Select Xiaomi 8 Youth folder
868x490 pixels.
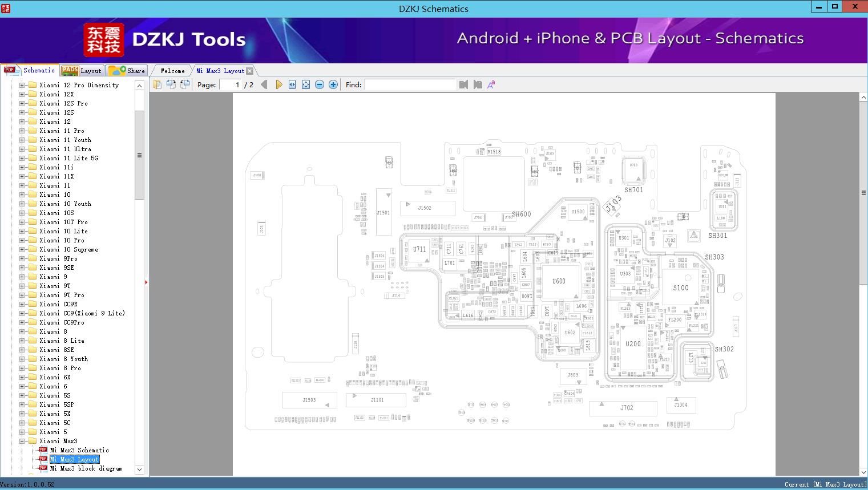tap(63, 359)
